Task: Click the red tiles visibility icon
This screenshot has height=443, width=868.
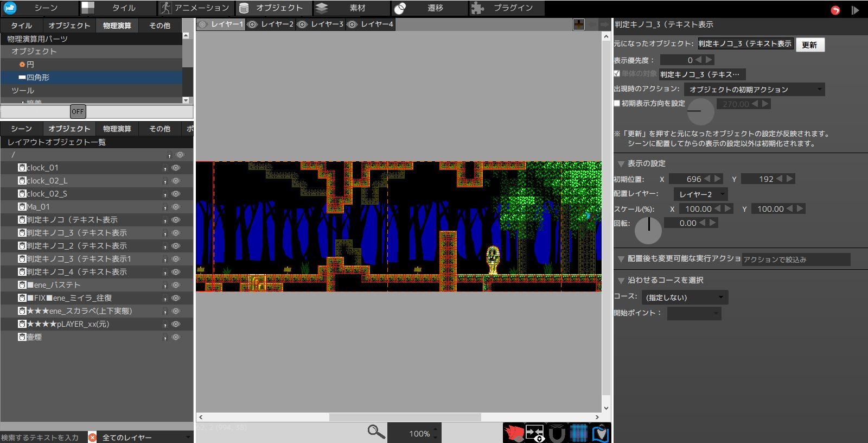Action: 514,433
